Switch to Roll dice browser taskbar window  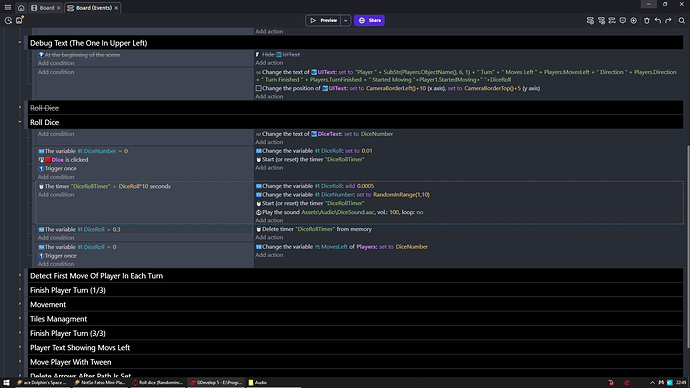coord(158,383)
